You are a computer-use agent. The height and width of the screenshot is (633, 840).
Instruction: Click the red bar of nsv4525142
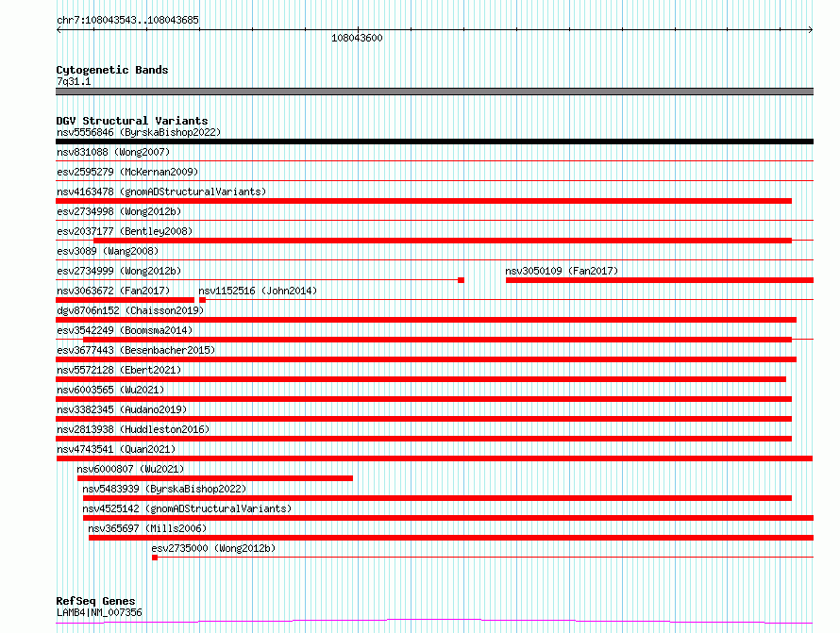pyautogui.click(x=448, y=518)
